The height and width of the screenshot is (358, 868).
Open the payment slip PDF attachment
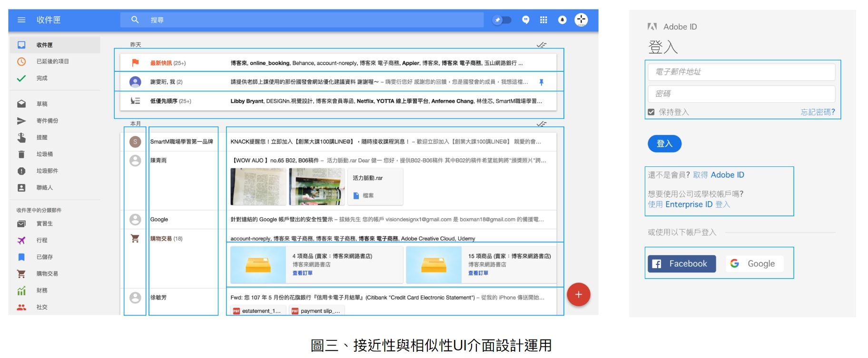tap(317, 311)
